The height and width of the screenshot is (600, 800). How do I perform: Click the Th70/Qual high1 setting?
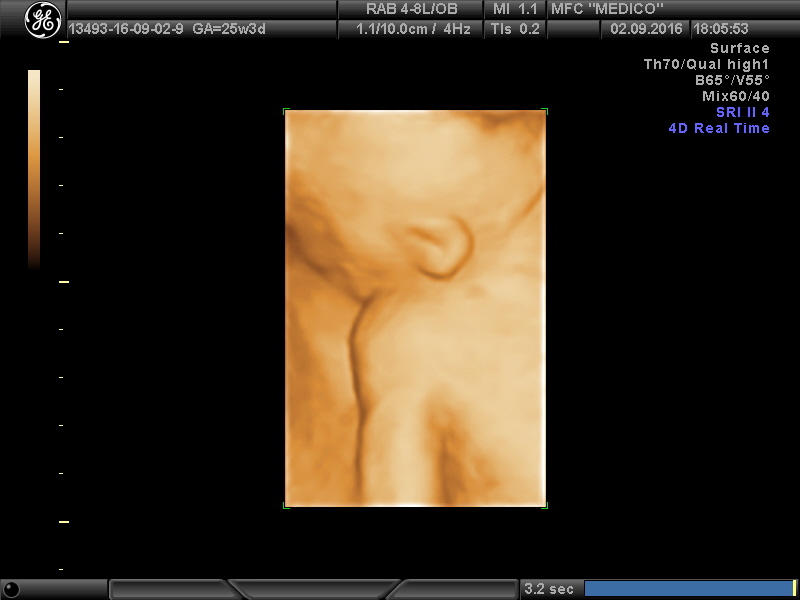click(x=707, y=64)
